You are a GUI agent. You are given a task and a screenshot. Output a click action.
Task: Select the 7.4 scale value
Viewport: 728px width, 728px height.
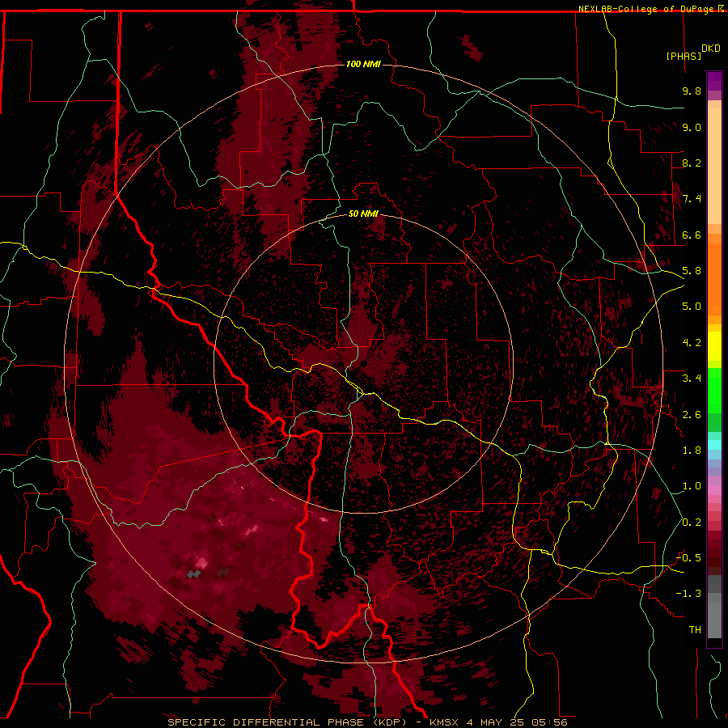(x=692, y=199)
